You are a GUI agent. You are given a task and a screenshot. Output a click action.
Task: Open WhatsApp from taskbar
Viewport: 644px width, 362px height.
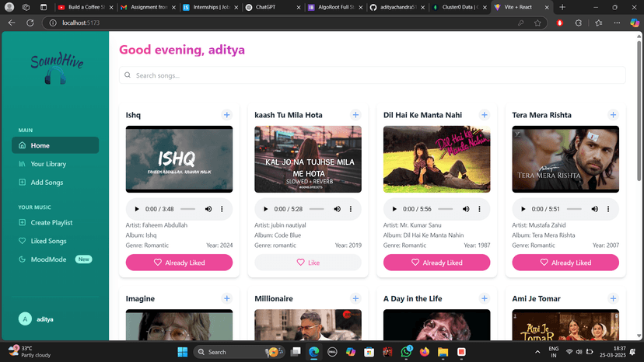point(406,352)
